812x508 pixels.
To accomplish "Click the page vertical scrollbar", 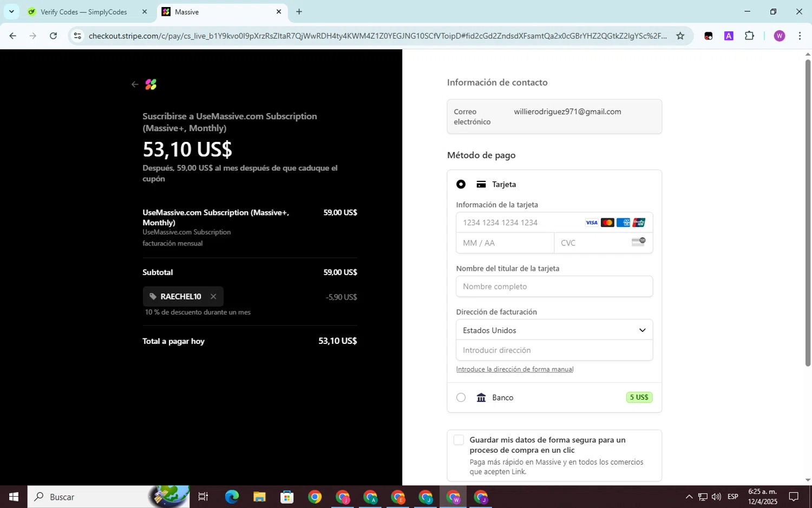I will point(808,212).
